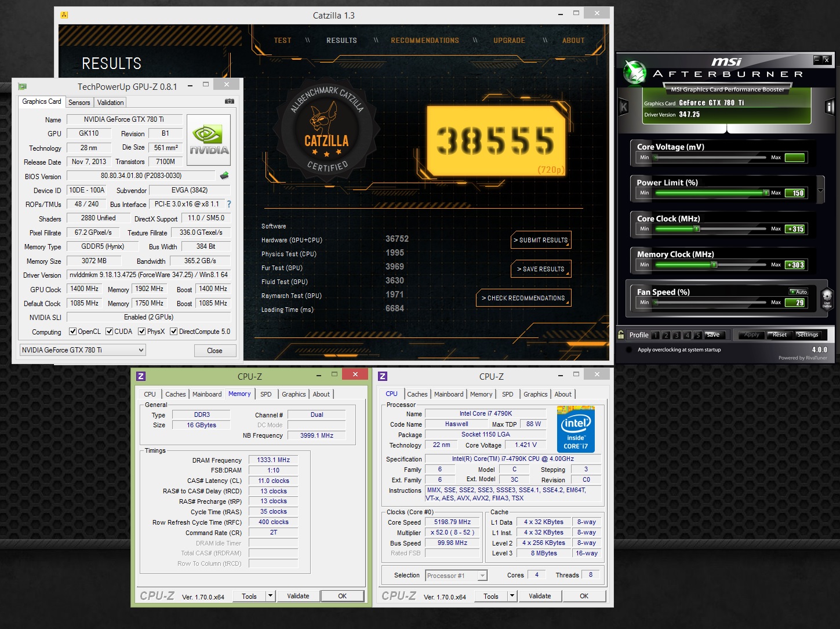Click the Reset button in Afterburner

tap(780, 335)
